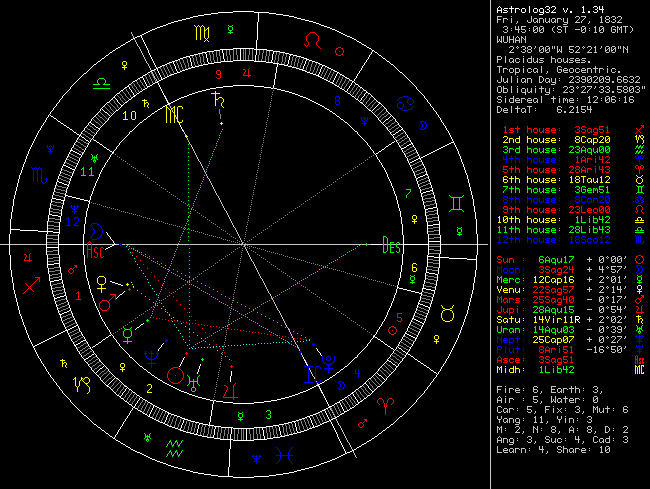Select the red Leo glyph on the outer ring

pos(314,42)
